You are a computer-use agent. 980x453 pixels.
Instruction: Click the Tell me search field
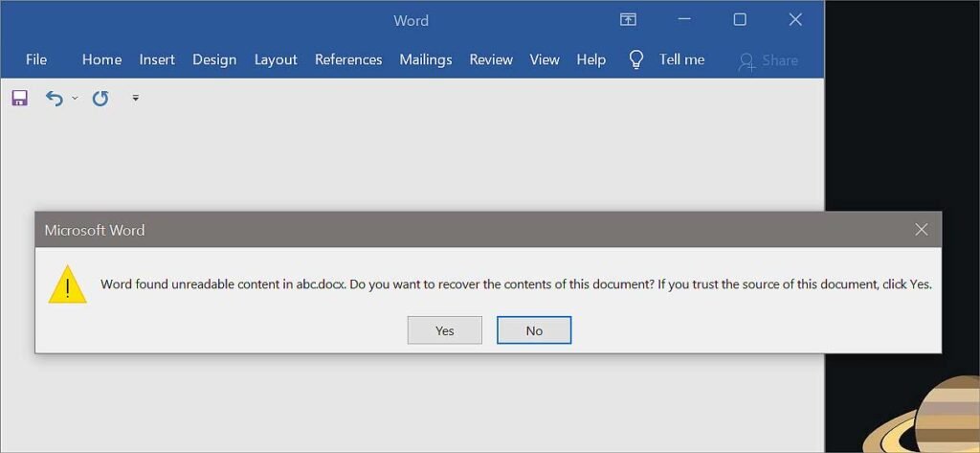[681, 60]
